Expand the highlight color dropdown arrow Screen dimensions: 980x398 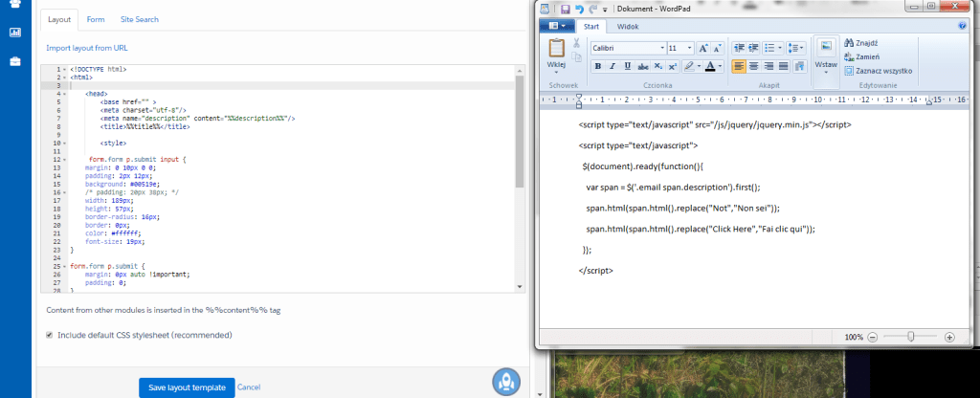(x=699, y=66)
